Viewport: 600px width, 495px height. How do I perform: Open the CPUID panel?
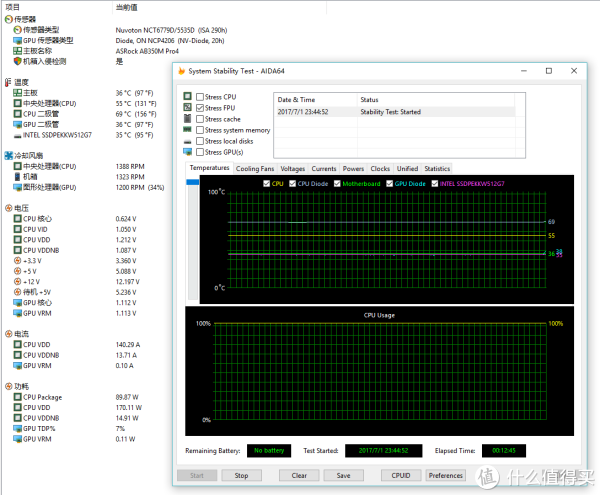(x=401, y=475)
